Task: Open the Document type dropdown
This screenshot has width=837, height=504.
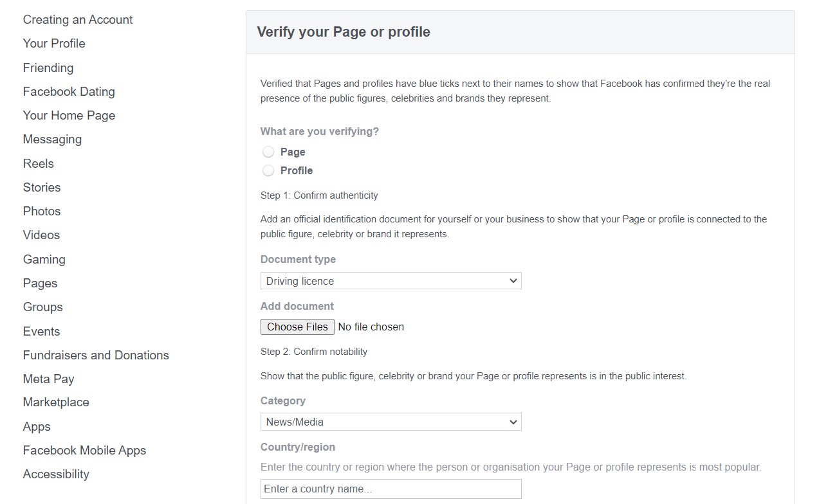Action: coord(391,281)
